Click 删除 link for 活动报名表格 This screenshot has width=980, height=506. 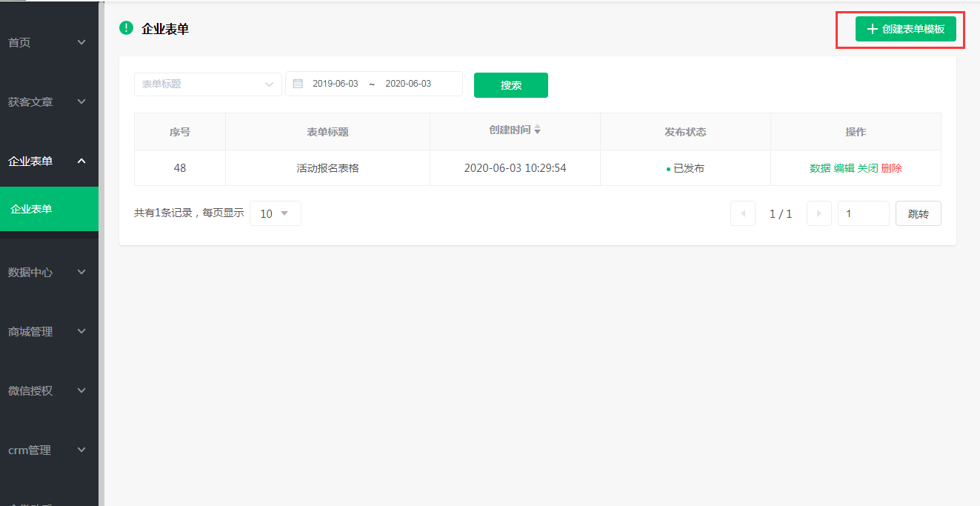point(891,168)
